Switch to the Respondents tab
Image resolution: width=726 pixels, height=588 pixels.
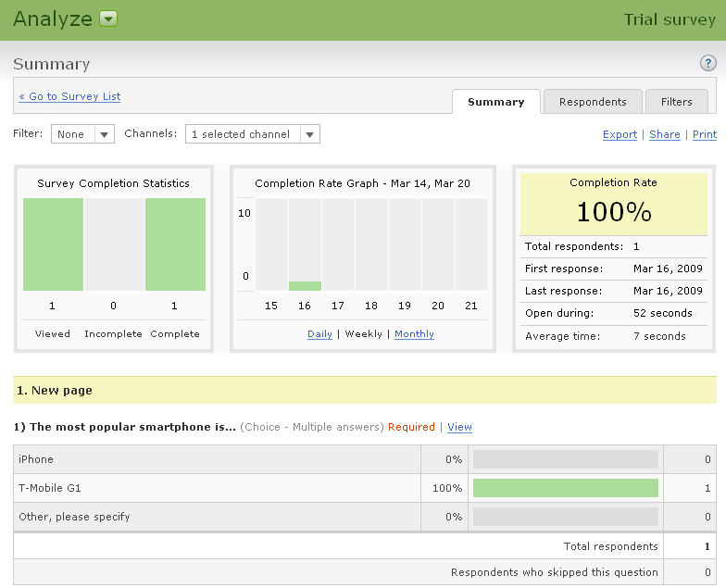coord(593,102)
